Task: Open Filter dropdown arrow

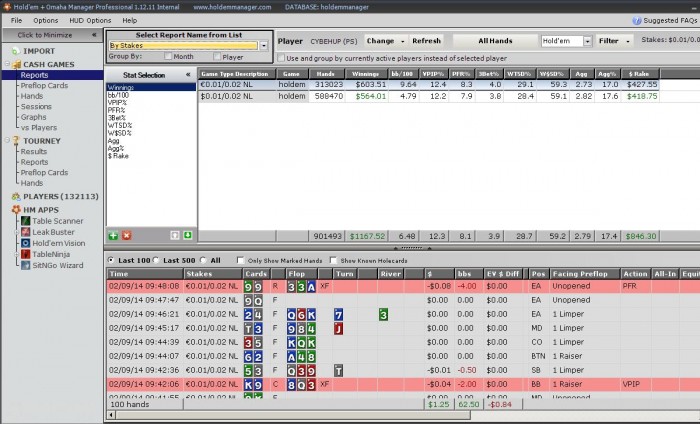Action: click(x=628, y=41)
